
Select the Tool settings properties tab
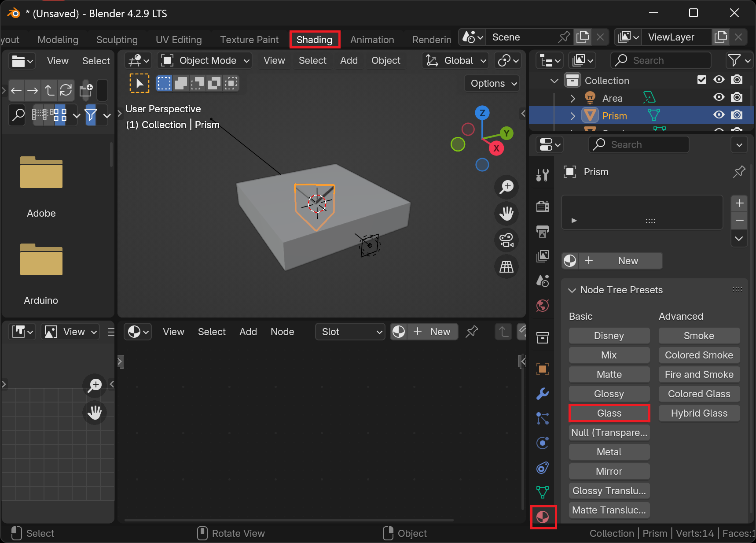pyautogui.click(x=543, y=175)
